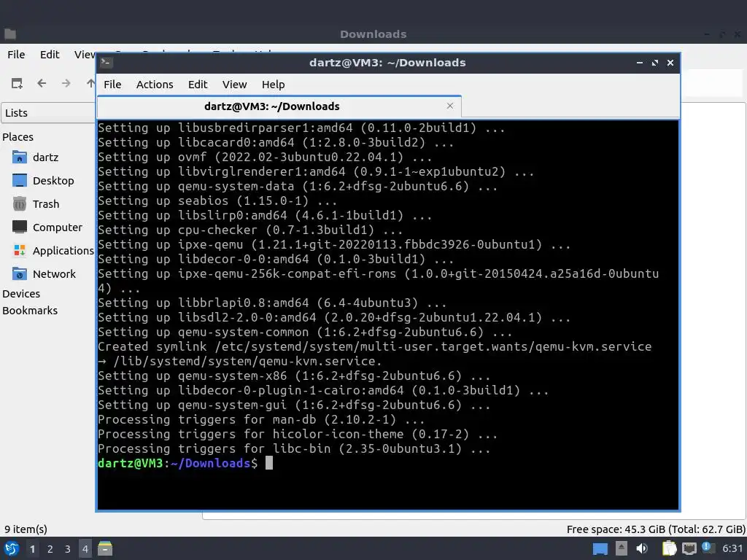Collapse the Places section header

(x=18, y=136)
